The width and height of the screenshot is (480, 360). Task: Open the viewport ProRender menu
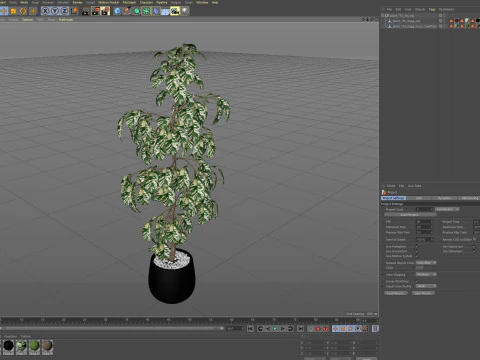66,20
